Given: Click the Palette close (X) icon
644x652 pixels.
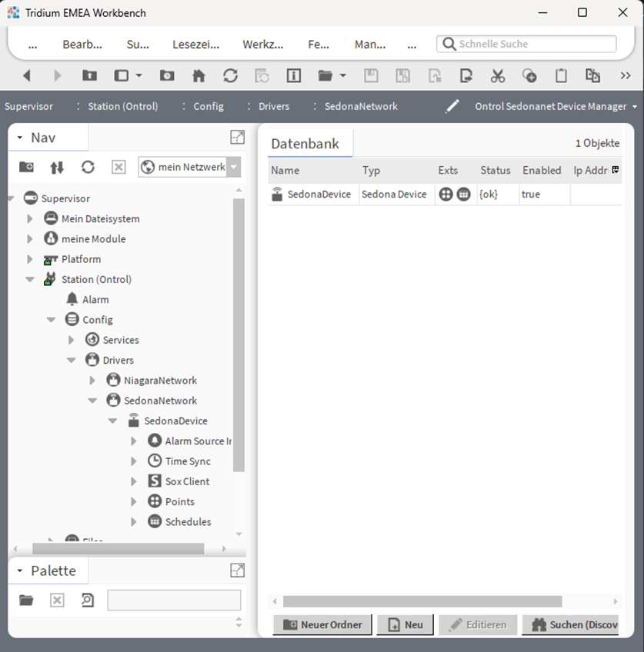Looking at the screenshot, I should point(57,600).
